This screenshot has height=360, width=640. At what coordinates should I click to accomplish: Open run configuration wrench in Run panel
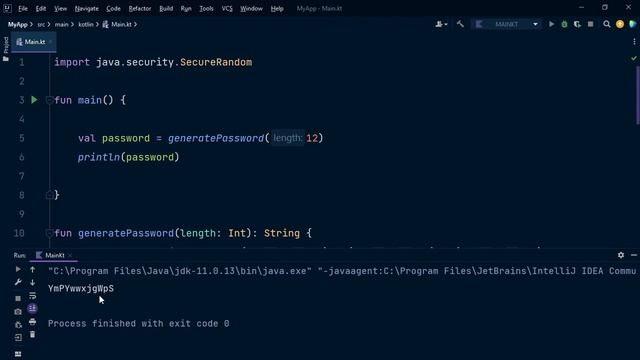pos(18,282)
